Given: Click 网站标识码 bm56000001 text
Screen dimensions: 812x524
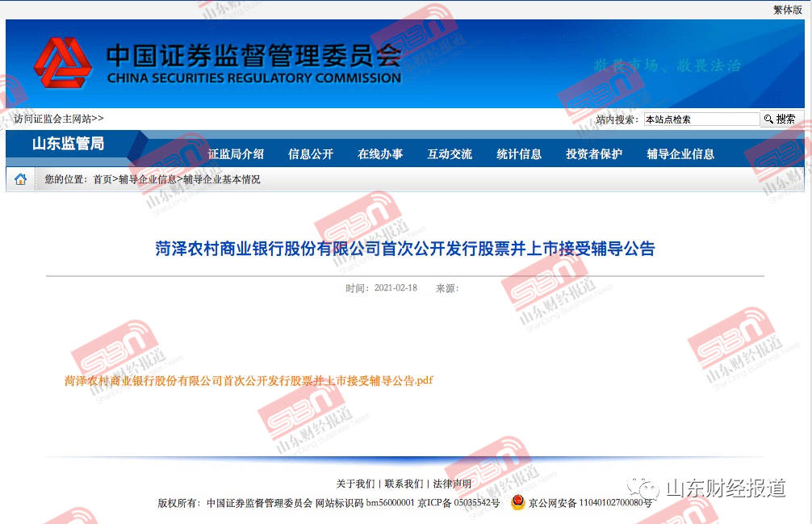Looking at the screenshot, I should coord(365,503).
